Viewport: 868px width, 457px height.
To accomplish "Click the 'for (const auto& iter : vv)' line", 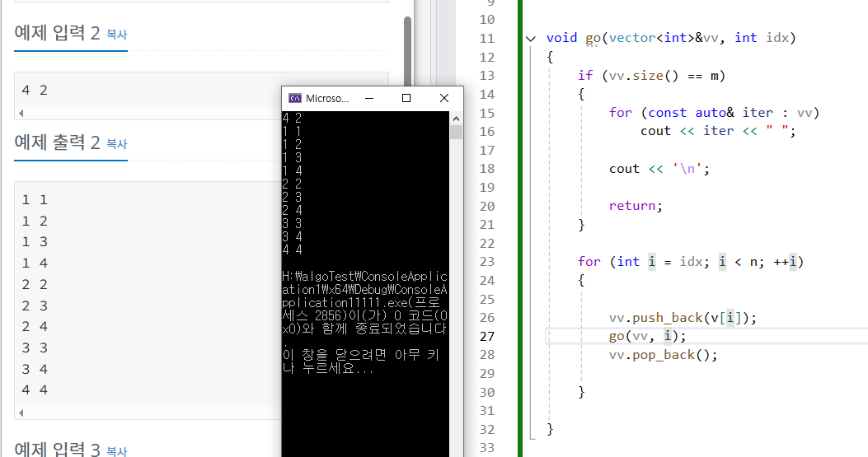I will pyautogui.click(x=714, y=113).
